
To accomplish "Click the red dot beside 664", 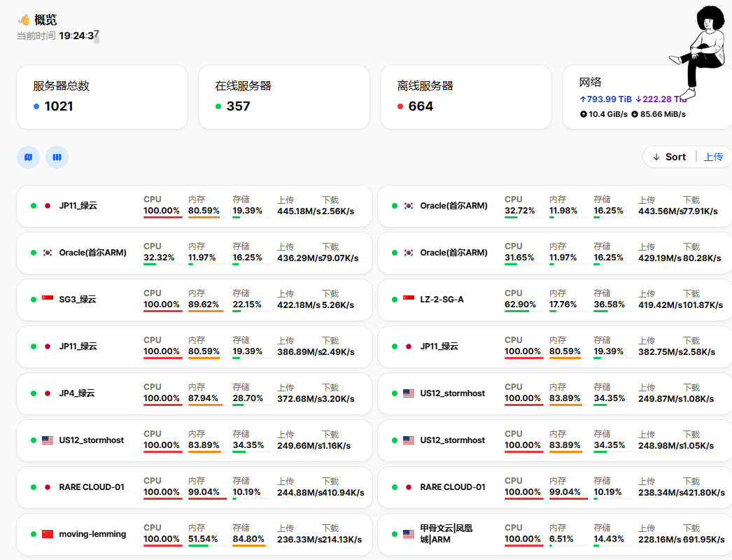I will click(400, 106).
